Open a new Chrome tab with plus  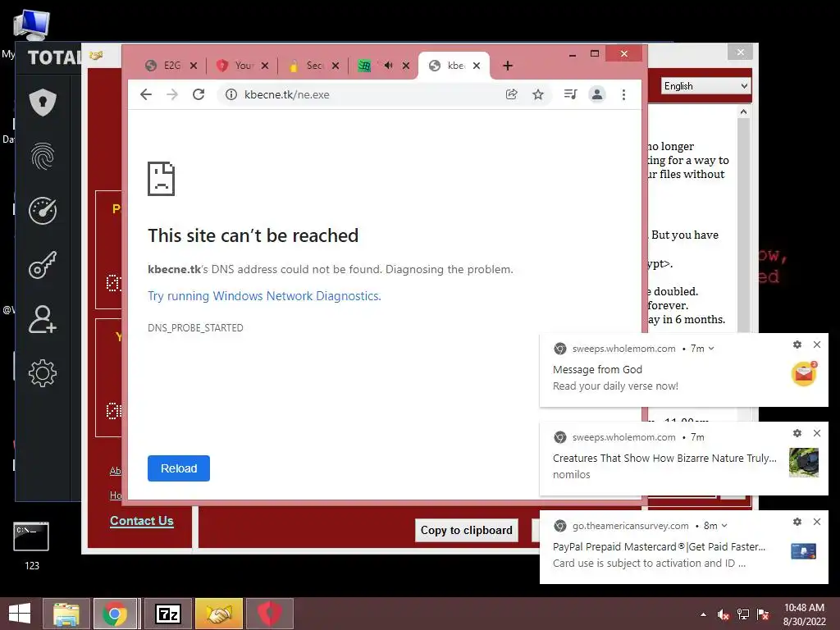point(508,66)
